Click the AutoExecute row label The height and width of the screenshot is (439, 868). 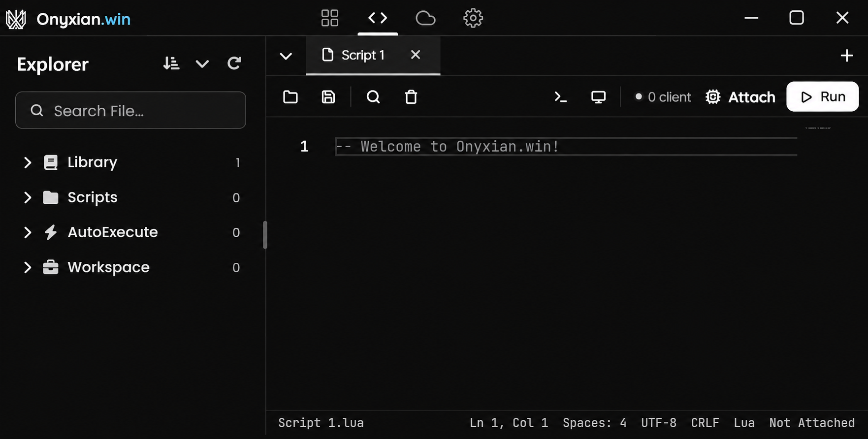(x=113, y=232)
